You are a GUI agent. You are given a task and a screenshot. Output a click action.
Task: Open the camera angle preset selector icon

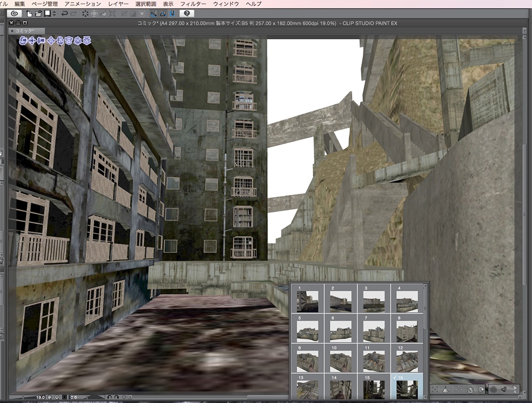[x=459, y=389]
